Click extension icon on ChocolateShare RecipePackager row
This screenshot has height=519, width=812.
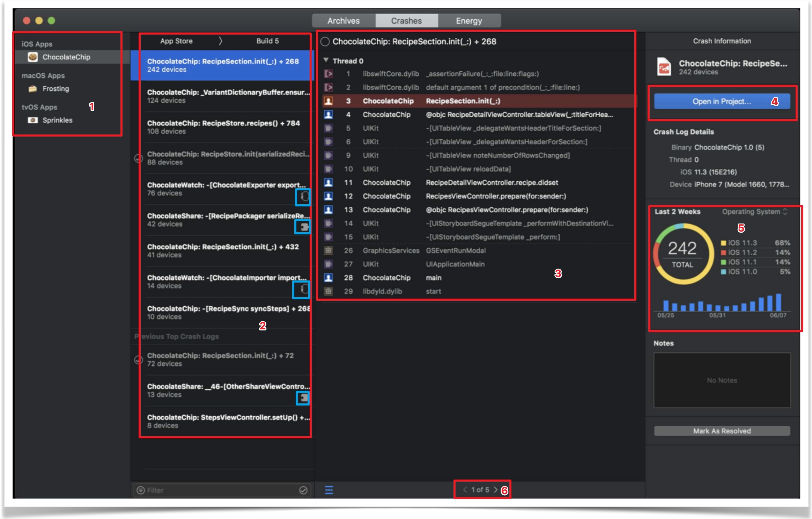pos(304,227)
